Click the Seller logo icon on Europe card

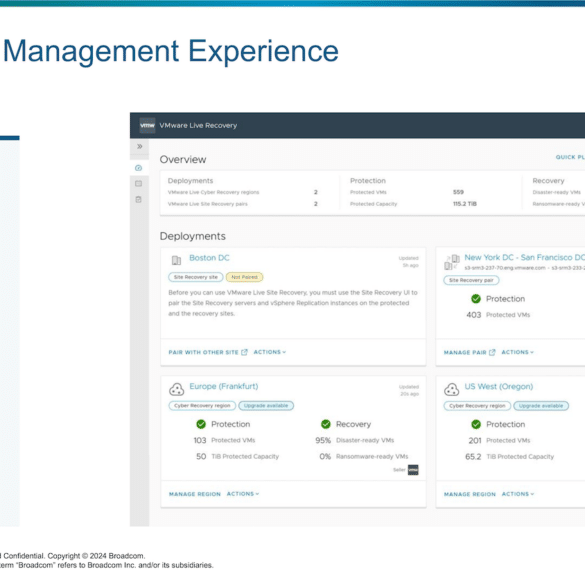pos(413,470)
